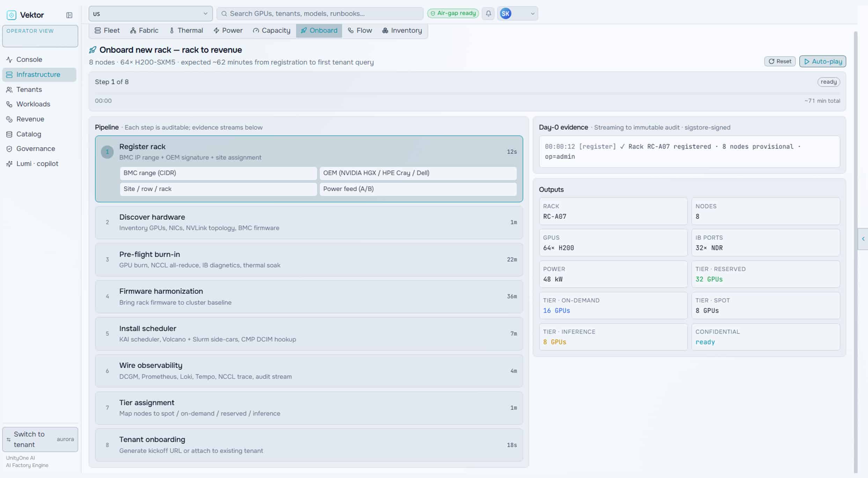Image resolution: width=868 pixels, height=478 pixels.
Task: Click the TIER INFERENCE 8 GPUs card
Action: point(613,337)
